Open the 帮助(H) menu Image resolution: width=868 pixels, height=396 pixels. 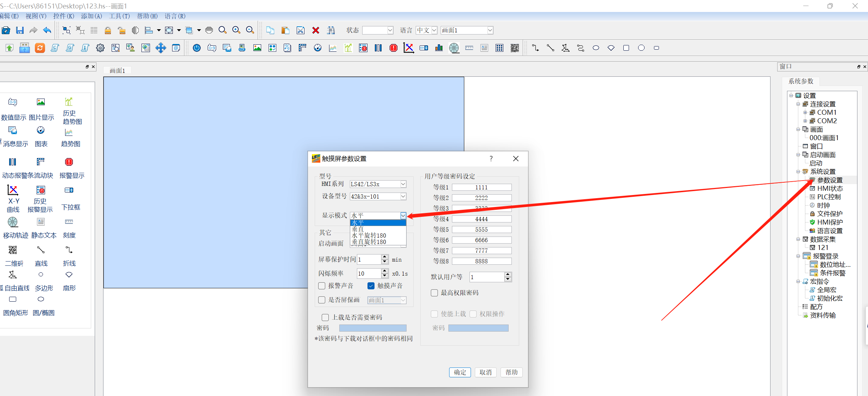click(x=147, y=16)
